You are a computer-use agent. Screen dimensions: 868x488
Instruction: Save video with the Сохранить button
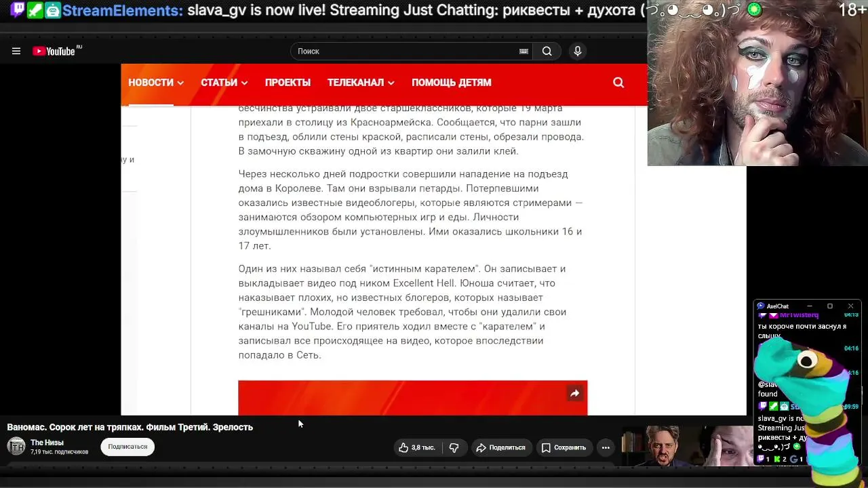coord(563,447)
